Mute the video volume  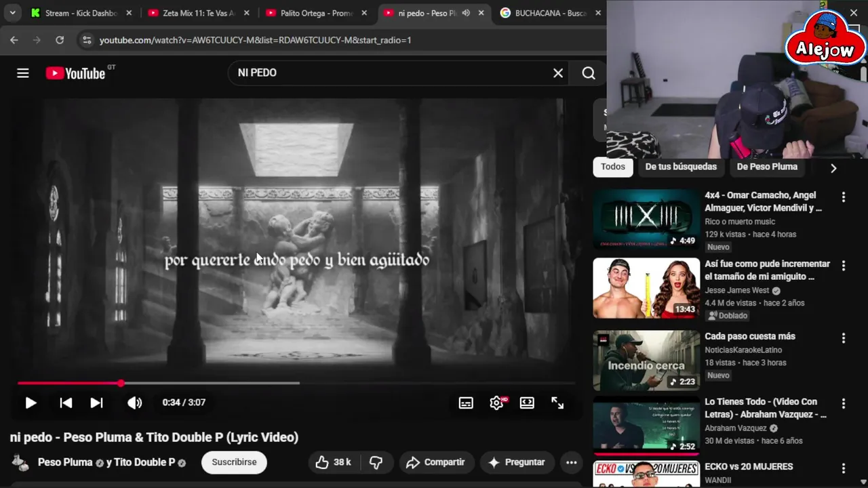134,403
